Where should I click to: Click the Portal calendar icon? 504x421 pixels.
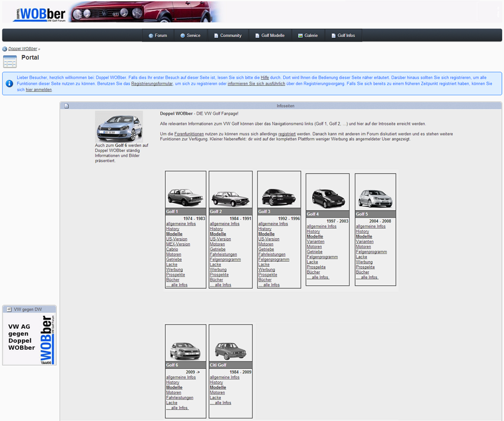(10, 61)
